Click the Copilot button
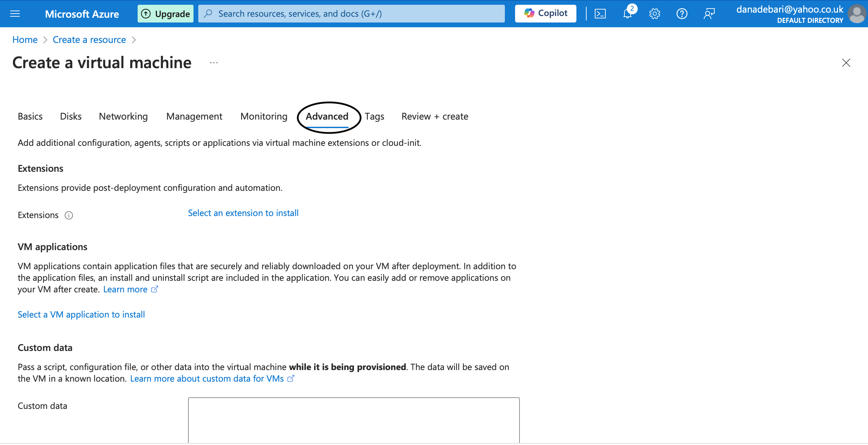 coord(545,14)
